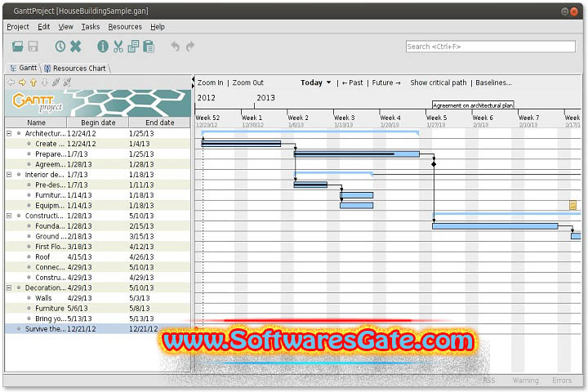Switch to the Gantt tab
Viewport: 588px width, 392px height.
[24, 68]
